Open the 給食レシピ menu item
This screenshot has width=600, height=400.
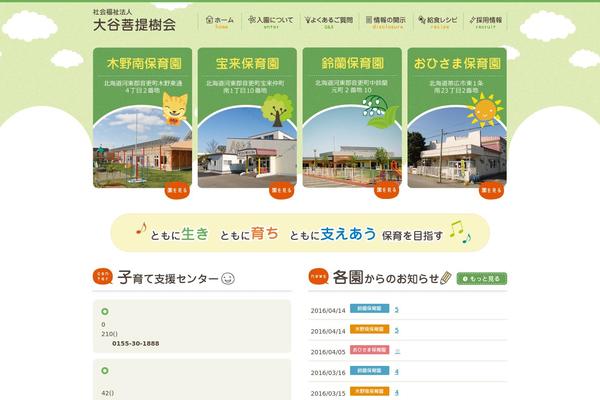point(438,21)
